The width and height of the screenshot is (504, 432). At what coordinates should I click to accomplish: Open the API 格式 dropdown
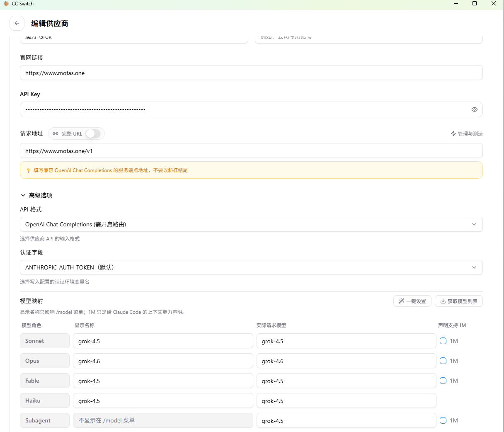(251, 224)
